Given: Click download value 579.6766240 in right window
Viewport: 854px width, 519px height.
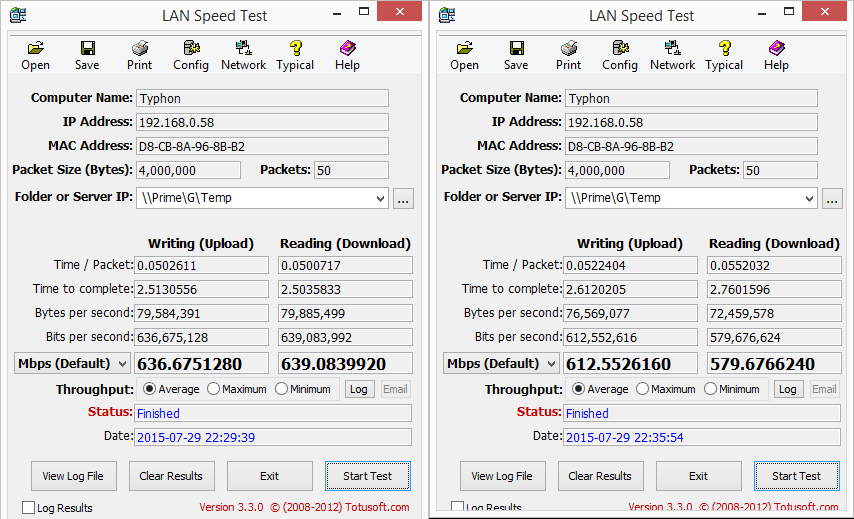Looking at the screenshot, I should [774, 363].
